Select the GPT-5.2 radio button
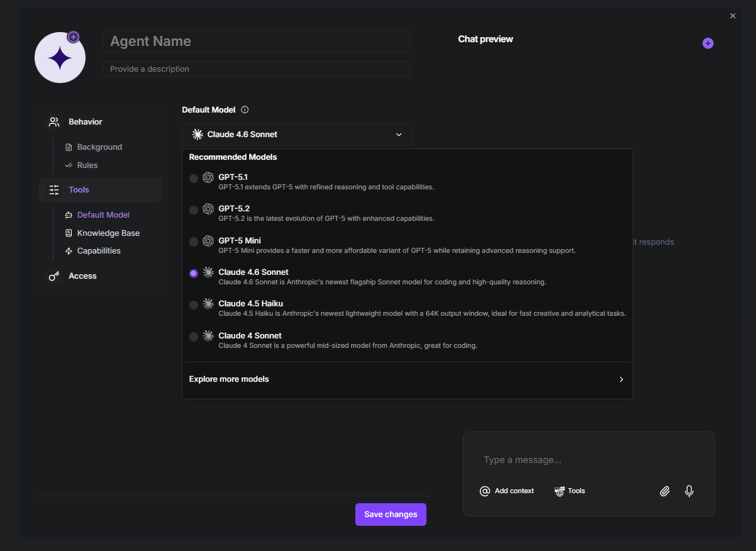The width and height of the screenshot is (756, 551). 194,210
